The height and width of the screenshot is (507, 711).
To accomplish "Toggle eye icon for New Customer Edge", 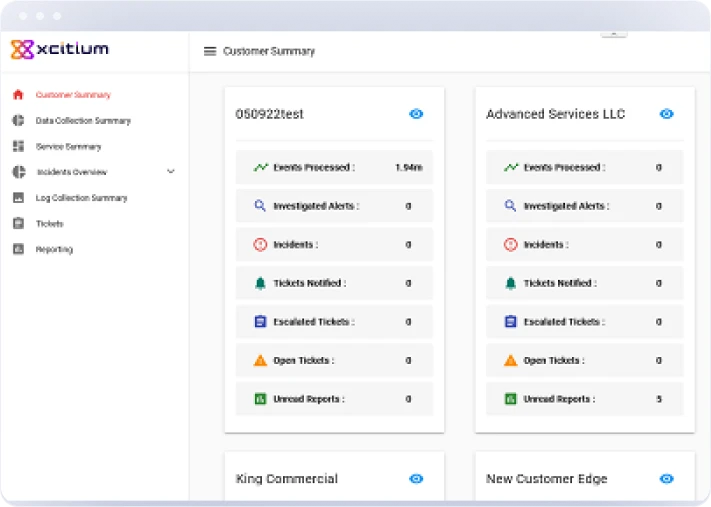I will (x=666, y=479).
